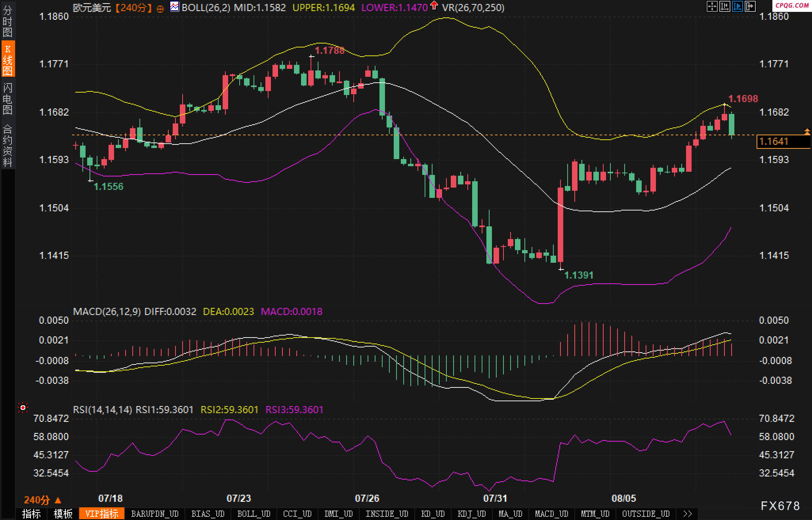The width and height of the screenshot is (812, 520).
Task: Click the axis-marker icon next to the crosshair
Action: (x=724, y=6)
